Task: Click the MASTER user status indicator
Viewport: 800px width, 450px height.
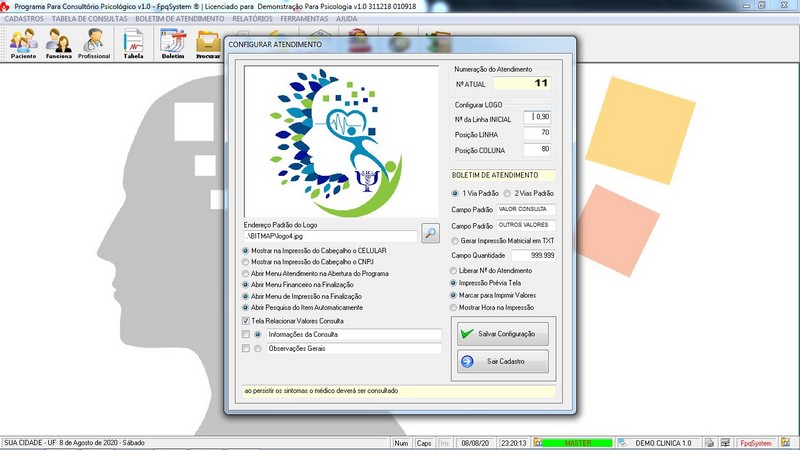Action: click(578, 443)
